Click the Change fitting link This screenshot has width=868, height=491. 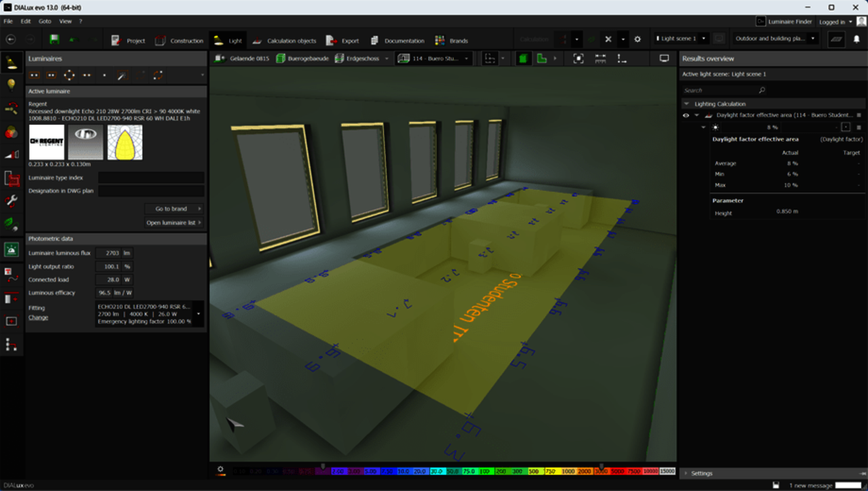38,317
